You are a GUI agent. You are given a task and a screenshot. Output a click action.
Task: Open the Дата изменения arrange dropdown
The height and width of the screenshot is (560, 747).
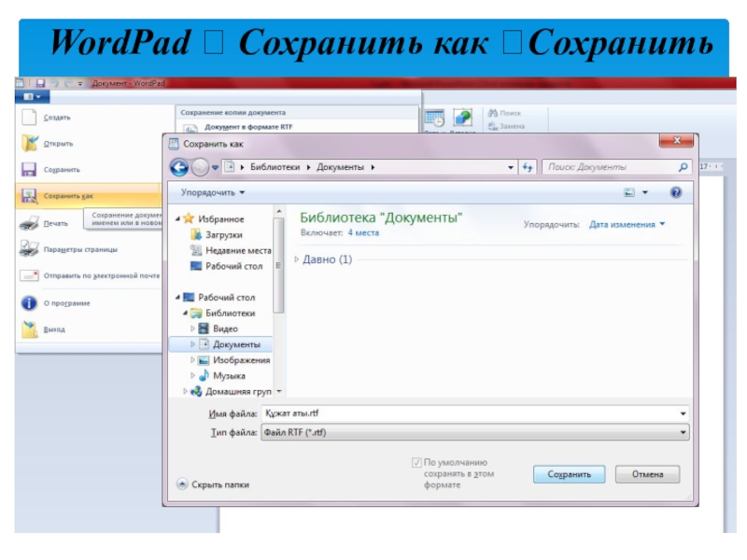(627, 224)
